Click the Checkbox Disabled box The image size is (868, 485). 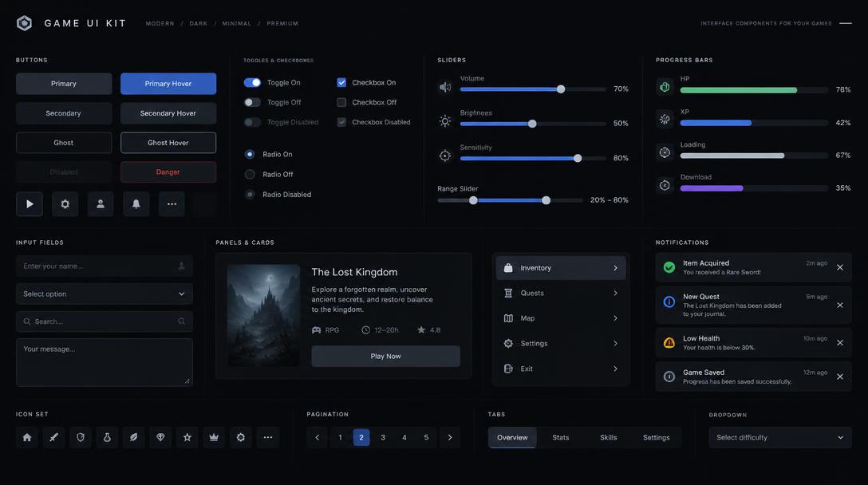pos(341,122)
